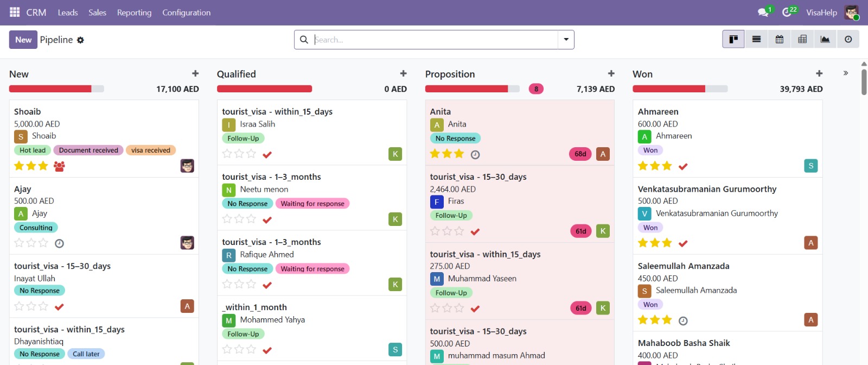
Task: Click the salesperson avatar on Shoaib card
Action: (x=187, y=166)
